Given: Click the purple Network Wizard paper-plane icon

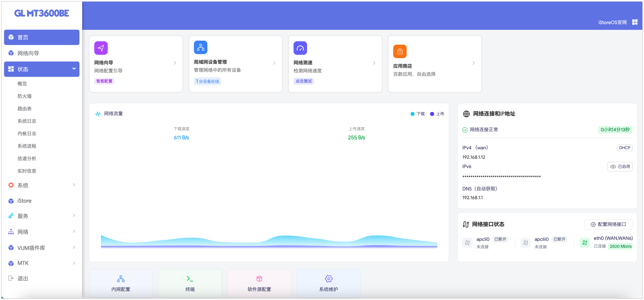Looking at the screenshot, I should (x=101, y=48).
